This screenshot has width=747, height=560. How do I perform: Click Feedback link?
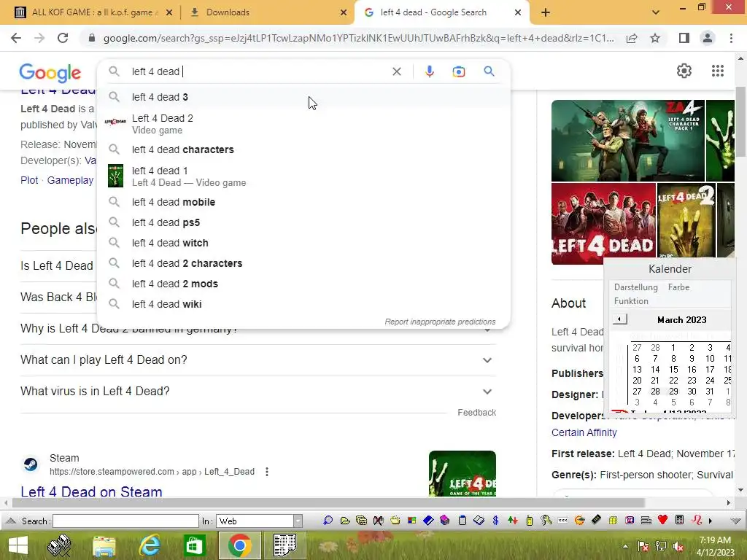476,413
